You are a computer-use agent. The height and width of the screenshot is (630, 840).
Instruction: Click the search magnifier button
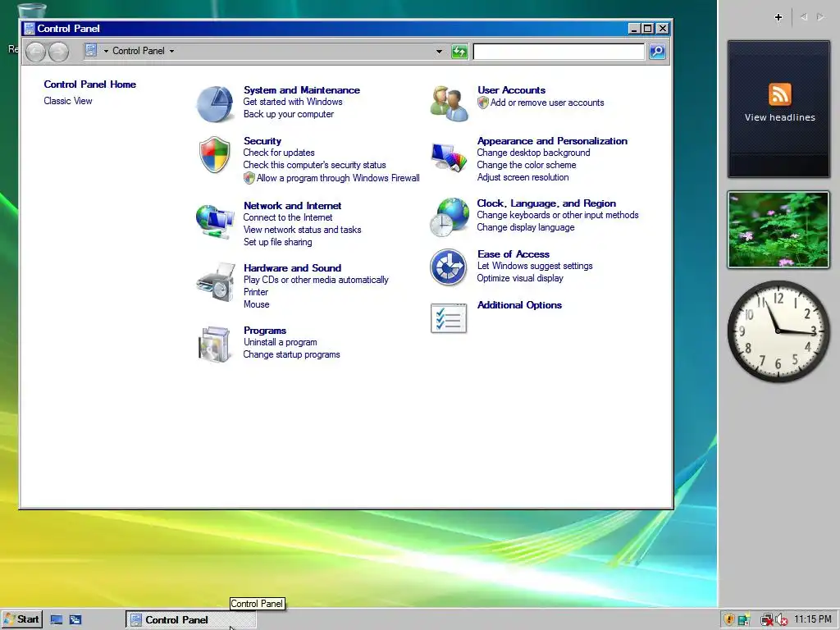pyautogui.click(x=657, y=52)
